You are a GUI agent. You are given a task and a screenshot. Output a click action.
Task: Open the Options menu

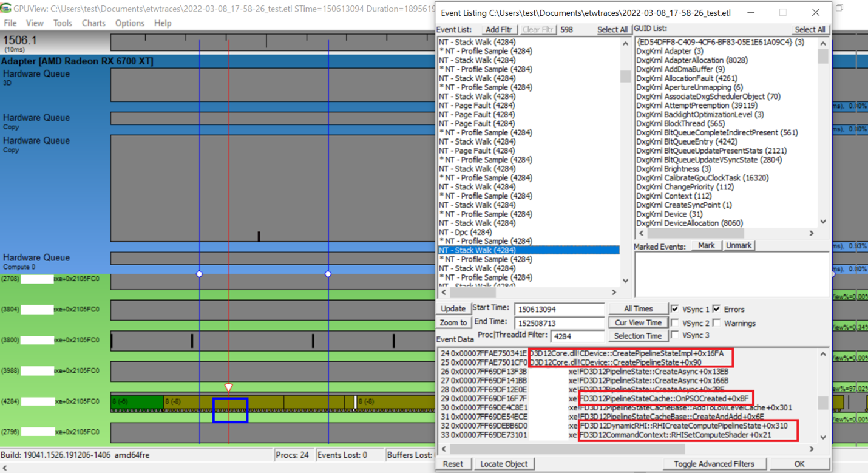click(x=130, y=23)
